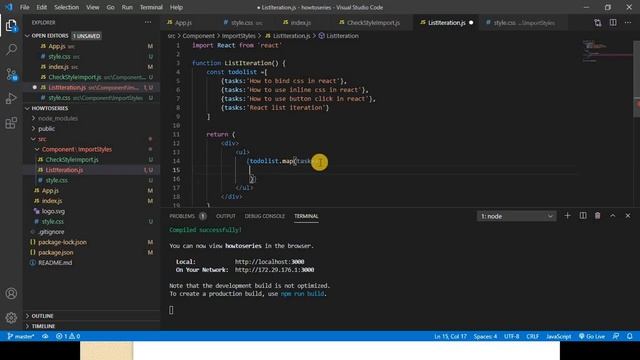
Task: Switch to the Output panel tab
Action: click(226, 216)
